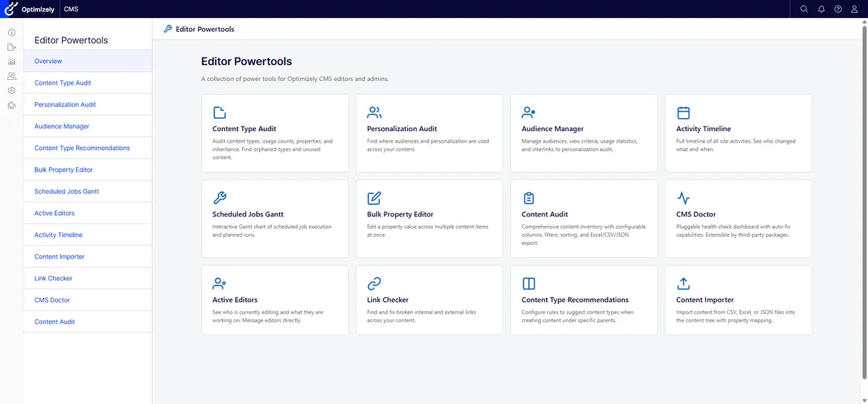Select the Audience Manager card
Image resolution: width=868 pixels, height=404 pixels.
[583, 133]
